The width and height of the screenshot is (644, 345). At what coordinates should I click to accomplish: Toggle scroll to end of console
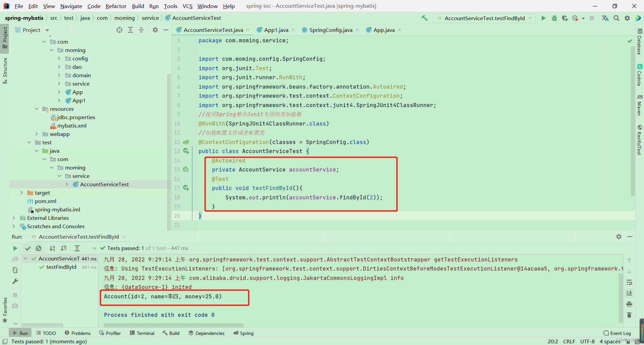629,293
